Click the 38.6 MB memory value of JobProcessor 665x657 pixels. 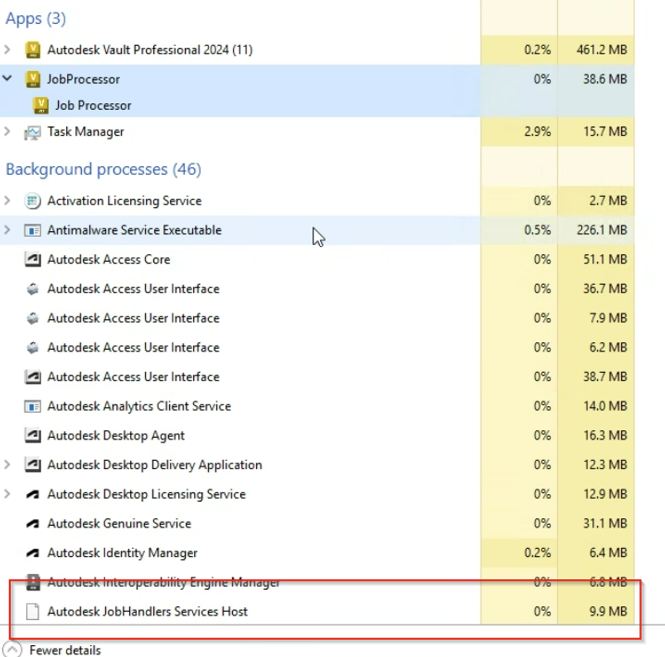tap(605, 79)
